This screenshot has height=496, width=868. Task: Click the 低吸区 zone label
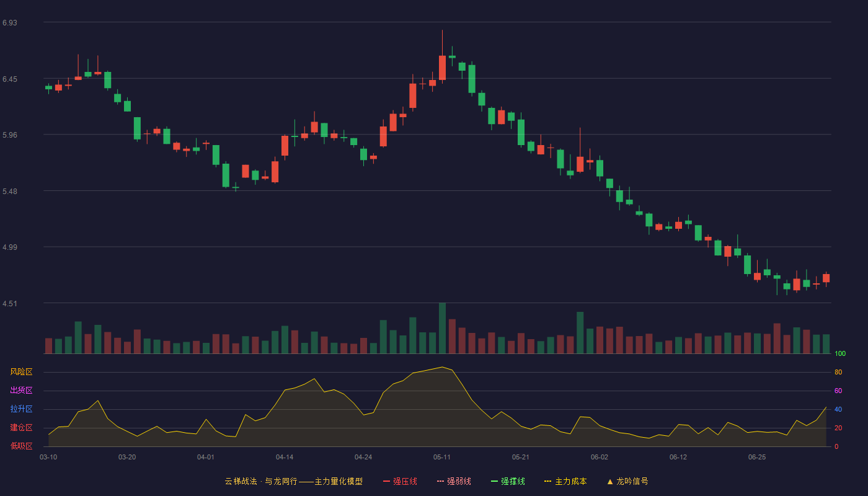21,446
